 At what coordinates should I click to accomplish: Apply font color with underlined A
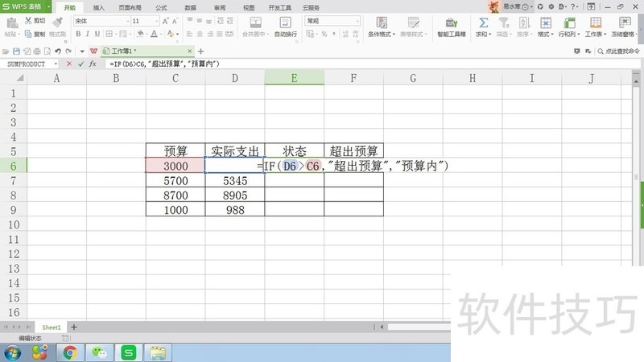pyautogui.click(x=154, y=34)
